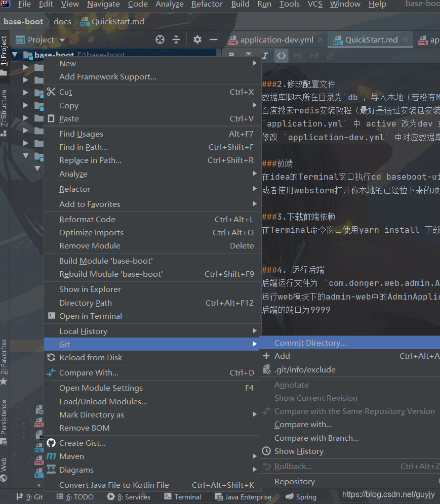440x504 pixels.
Task: Expand the Analyze submenu arrow
Action: click(255, 174)
